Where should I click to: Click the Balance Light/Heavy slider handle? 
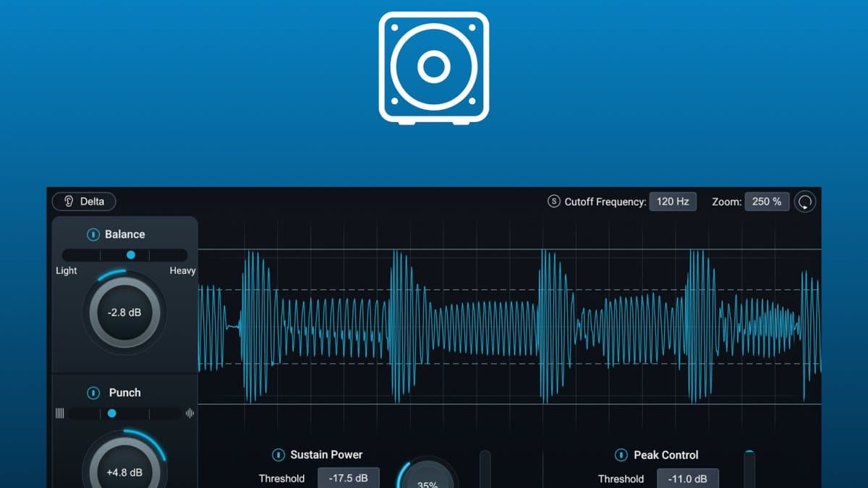131,254
